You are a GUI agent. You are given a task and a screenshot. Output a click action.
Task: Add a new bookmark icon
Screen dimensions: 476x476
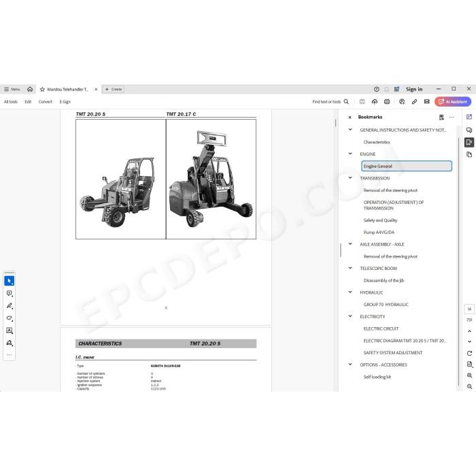(x=441, y=117)
